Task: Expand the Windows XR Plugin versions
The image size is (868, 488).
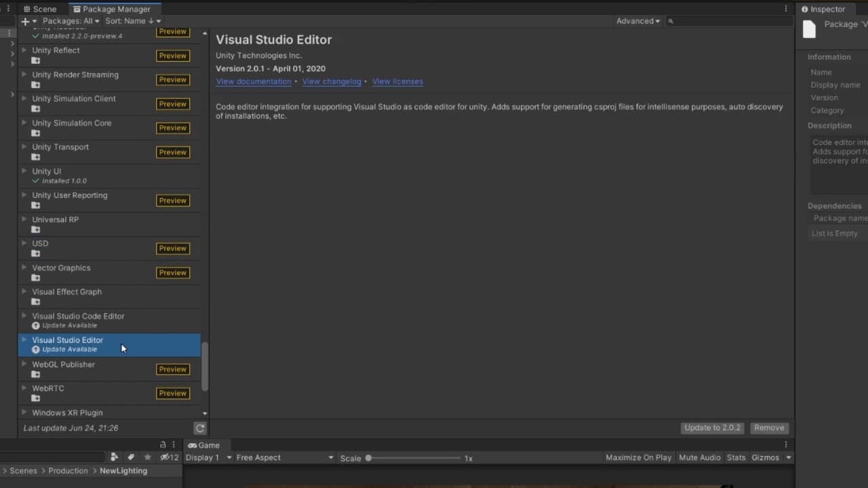Action: tap(24, 412)
